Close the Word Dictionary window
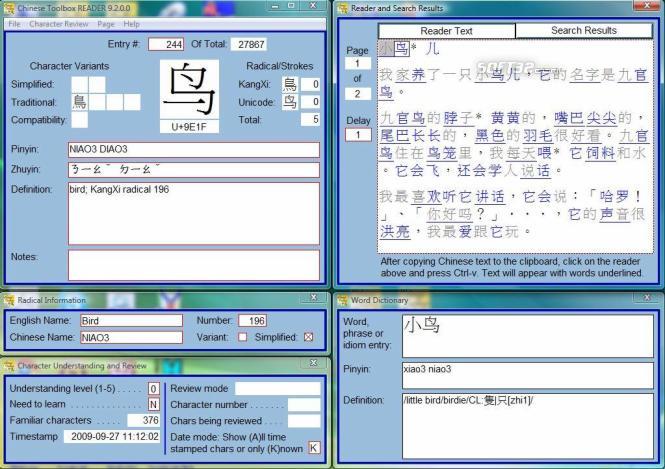Viewport: 665px width, 469px height. tap(647, 298)
